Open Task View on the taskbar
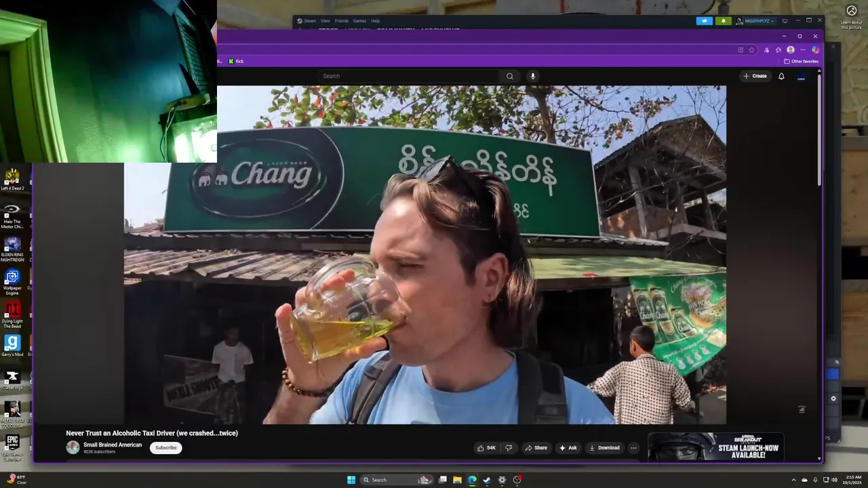 tap(443, 480)
